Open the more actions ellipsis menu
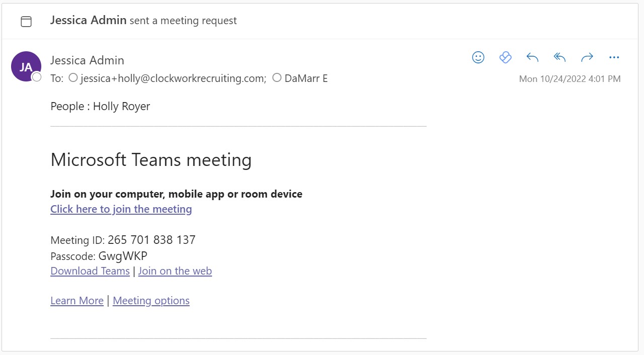The image size is (644, 355). (614, 57)
